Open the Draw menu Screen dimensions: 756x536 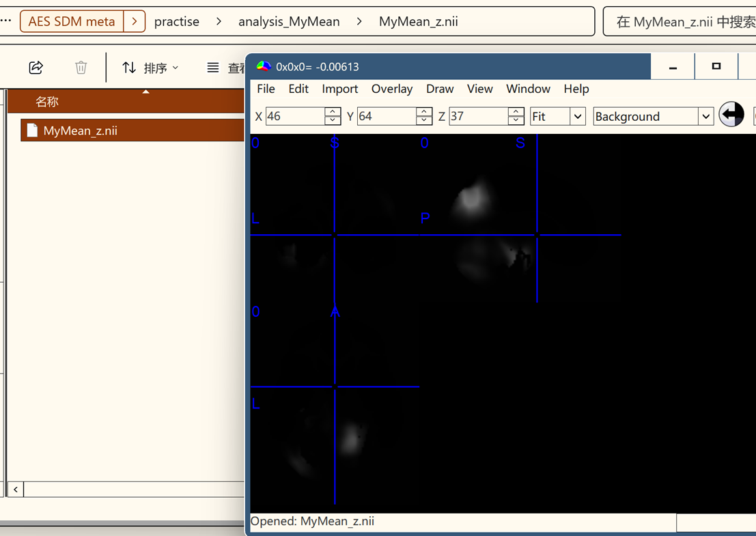tap(440, 89)
